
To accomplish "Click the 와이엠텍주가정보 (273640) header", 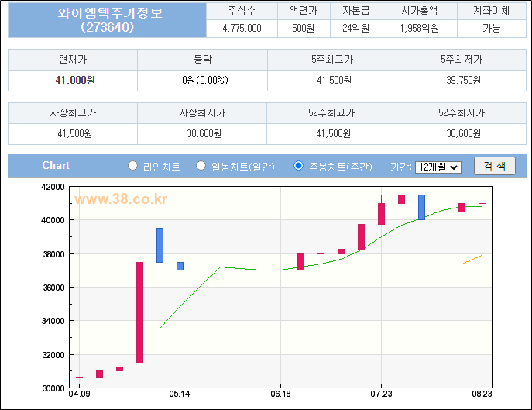I will [x=107, y=20].
